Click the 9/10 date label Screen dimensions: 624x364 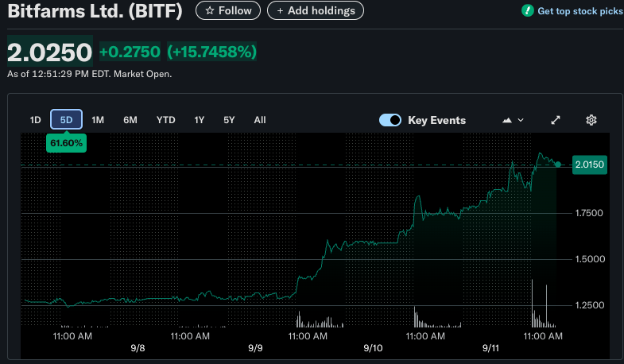point(373,348)
